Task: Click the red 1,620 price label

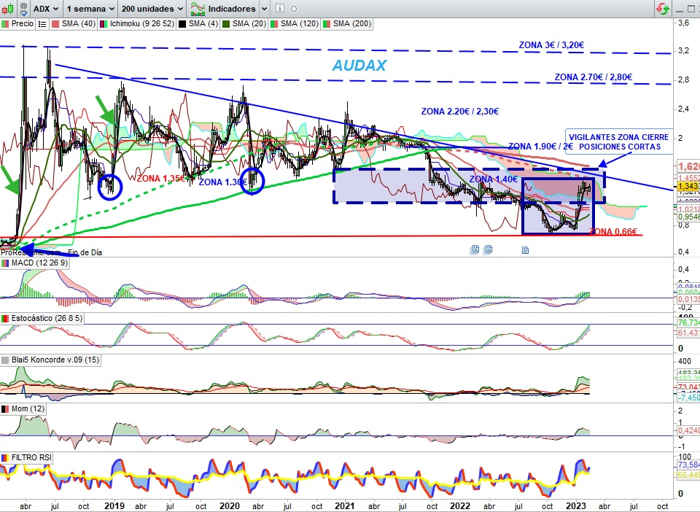Action: (688, 167)
